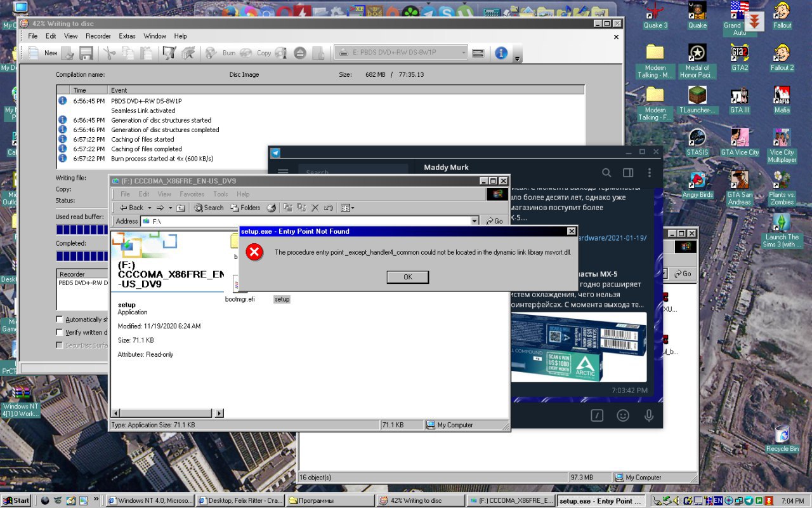Screen dimensions: 812x508
Task: Open the Fallout 2 desktop shortcut
Action: 782,57
